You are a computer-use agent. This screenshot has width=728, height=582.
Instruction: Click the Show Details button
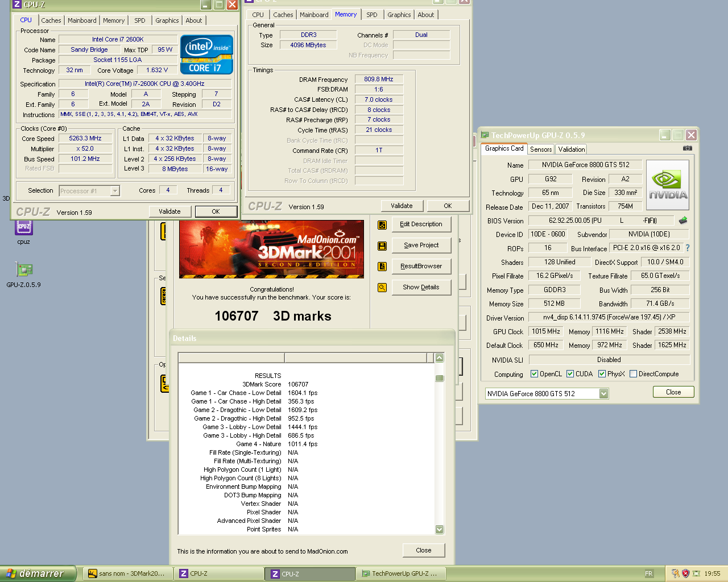point(421,287)
